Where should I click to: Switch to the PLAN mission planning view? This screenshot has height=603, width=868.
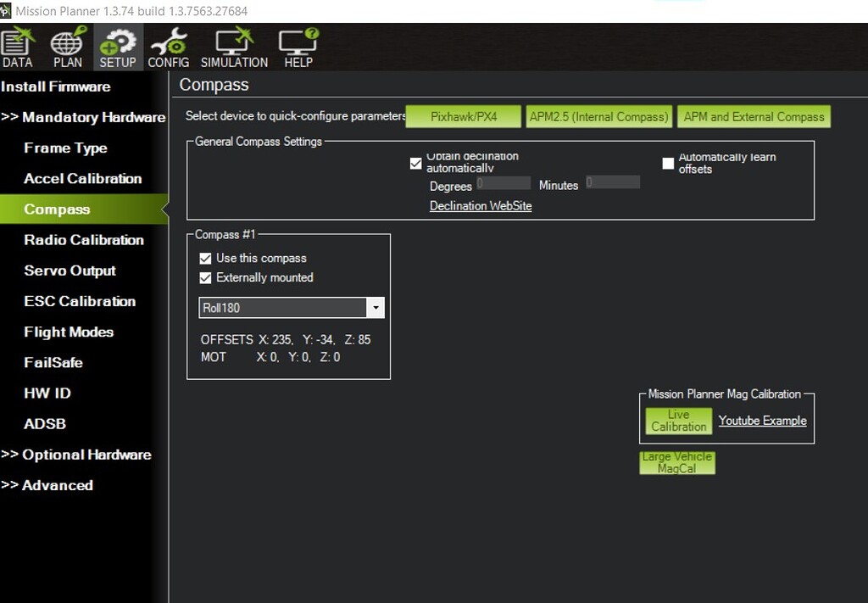point(67,47)
